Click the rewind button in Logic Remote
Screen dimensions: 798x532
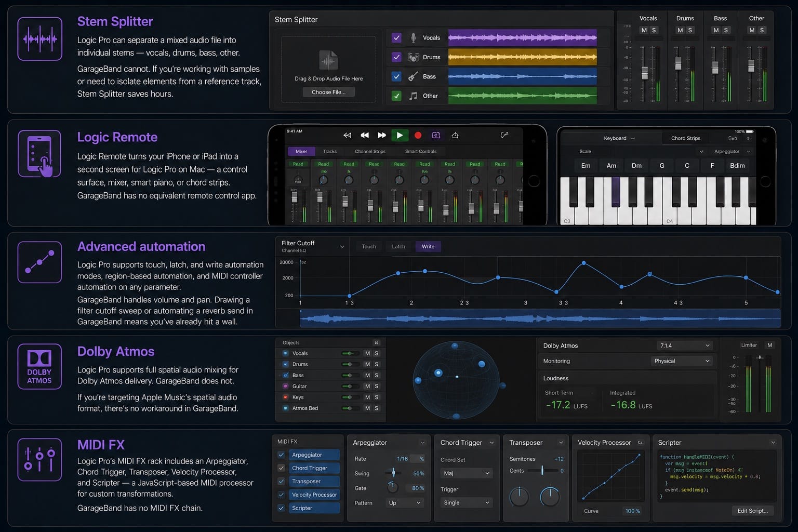[x=365, y=135]
